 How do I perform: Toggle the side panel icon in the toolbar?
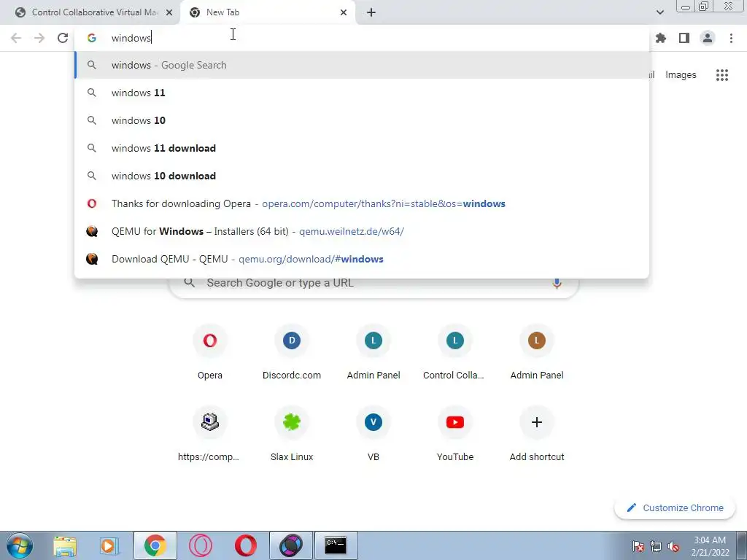point(684,38)
